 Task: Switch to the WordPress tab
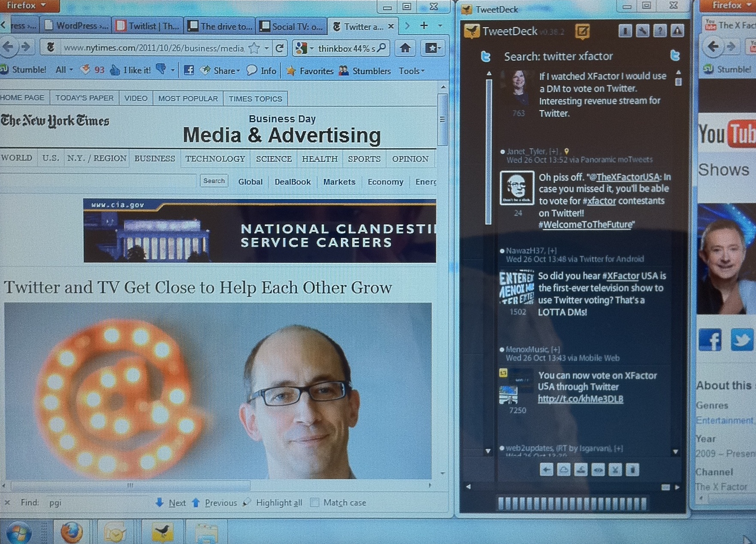pos(76,26)
